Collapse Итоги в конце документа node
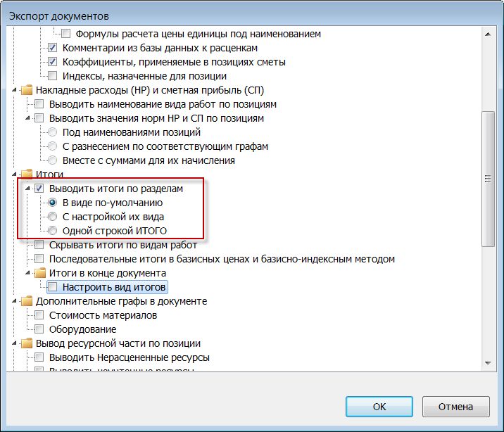 pyautogui.click(x=28, y=273)
